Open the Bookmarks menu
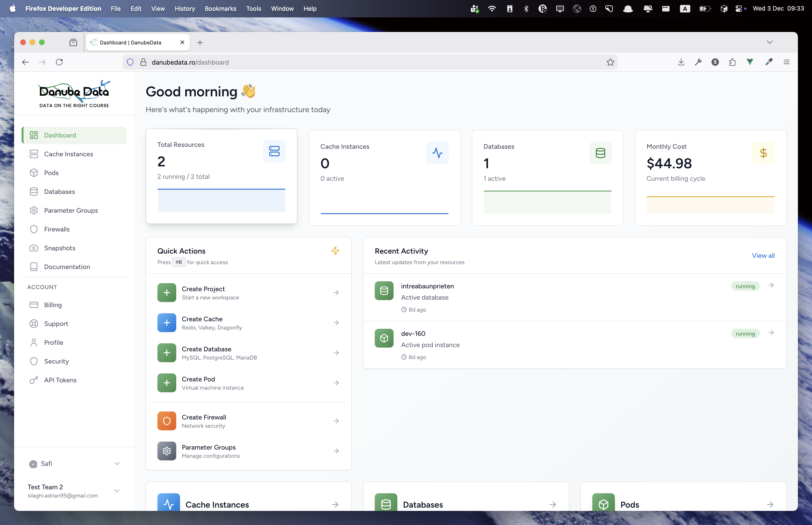The image size is (812, 525). tap(220, 8)
